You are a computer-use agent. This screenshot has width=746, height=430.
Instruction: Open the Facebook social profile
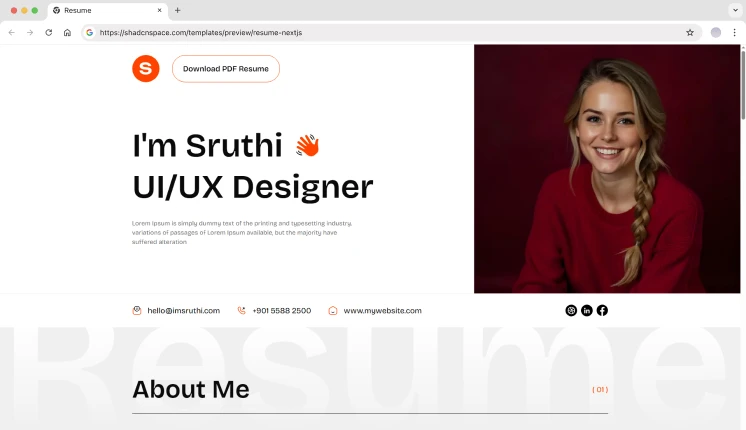602,311
